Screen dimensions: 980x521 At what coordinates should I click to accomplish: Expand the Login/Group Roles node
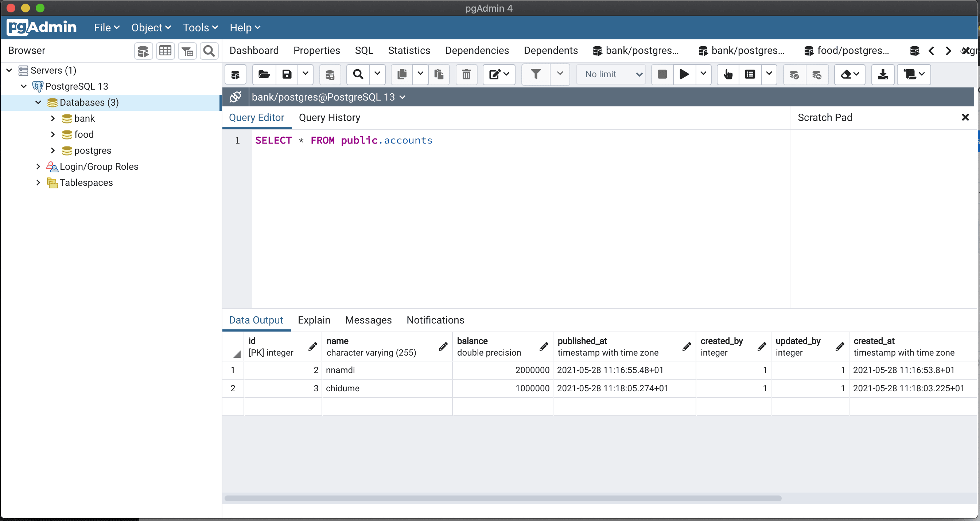click(x=38, y=167)
